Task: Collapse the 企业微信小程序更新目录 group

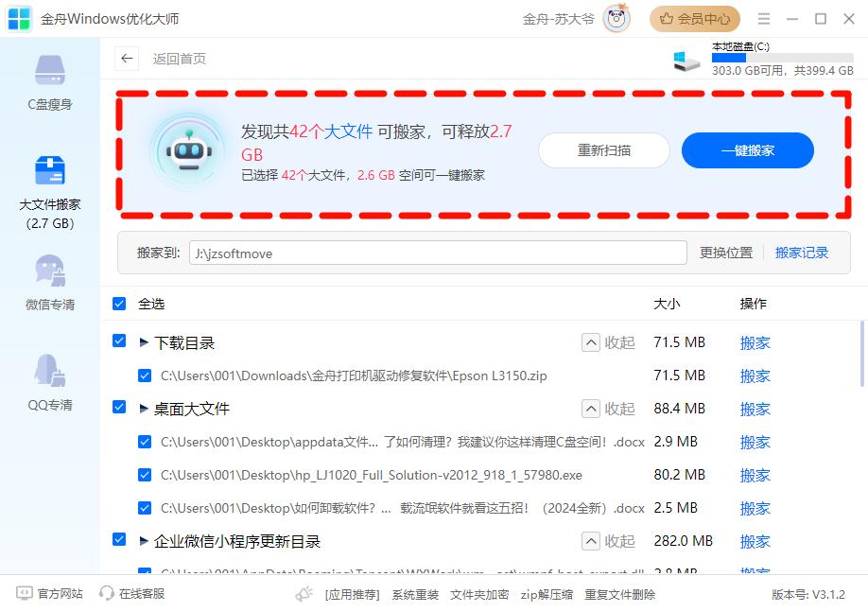Action: coord(608,541)
